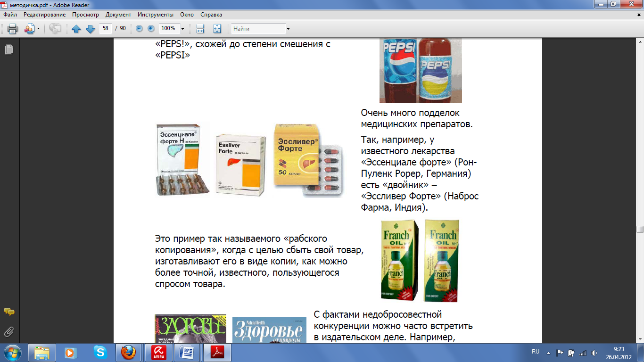Open Windows Media Player from taskbar
This screenshot has width=644, height=362.
pos(71,352)
